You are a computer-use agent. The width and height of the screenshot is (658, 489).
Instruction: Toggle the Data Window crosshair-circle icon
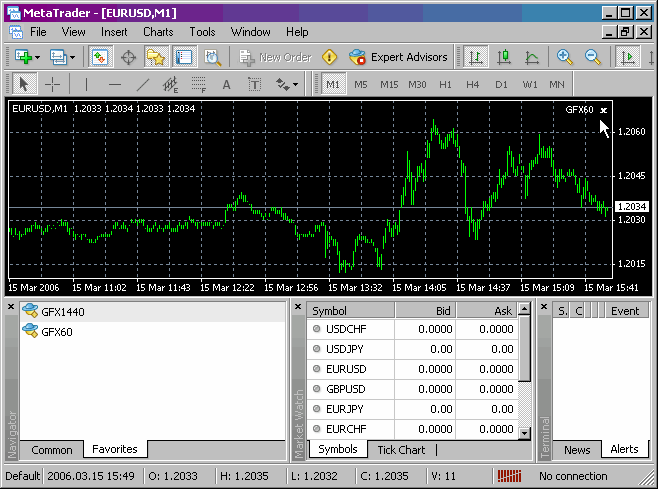(128, 57)
